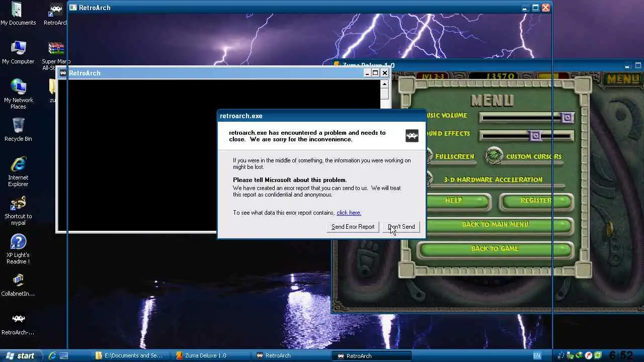Launch Internet Explorer from the desktop
This screenshot has height=362, width=644.
point(18,171)
